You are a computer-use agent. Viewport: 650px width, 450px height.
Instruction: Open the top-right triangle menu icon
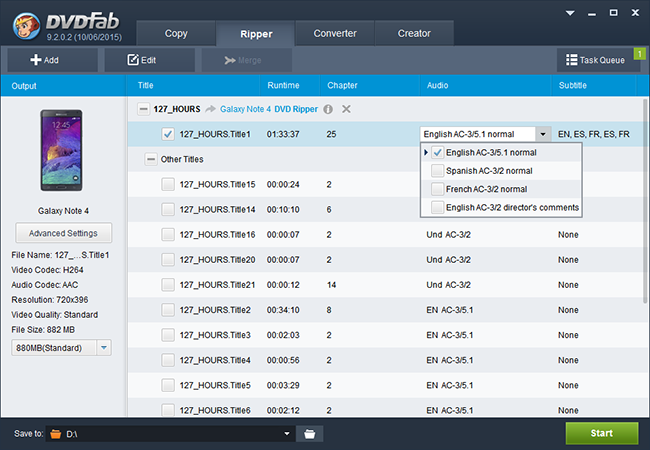pyautogui.click(x=570, y=13)
